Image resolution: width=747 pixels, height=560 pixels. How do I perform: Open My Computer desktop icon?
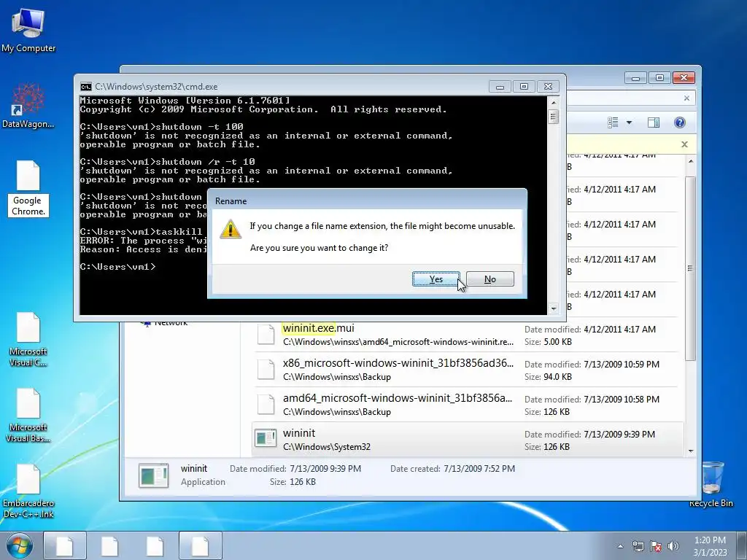[x=28, y=31]
